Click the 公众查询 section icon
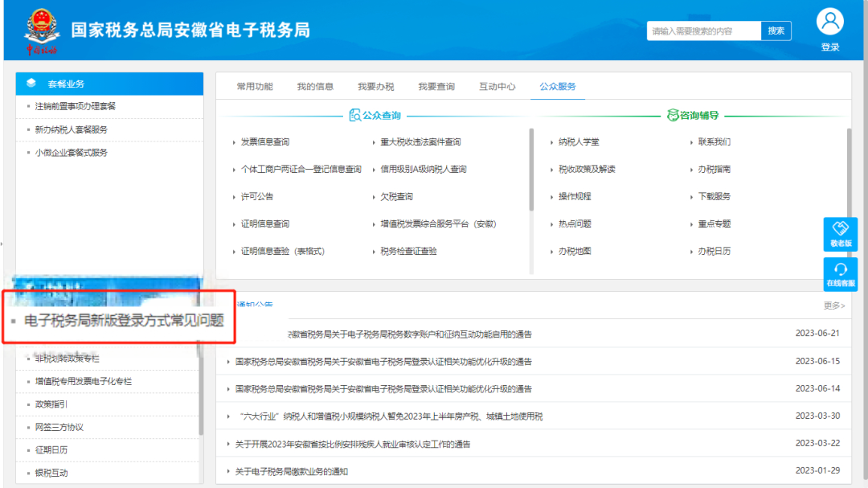Screen dimensions: 868x488 point(355,115)
